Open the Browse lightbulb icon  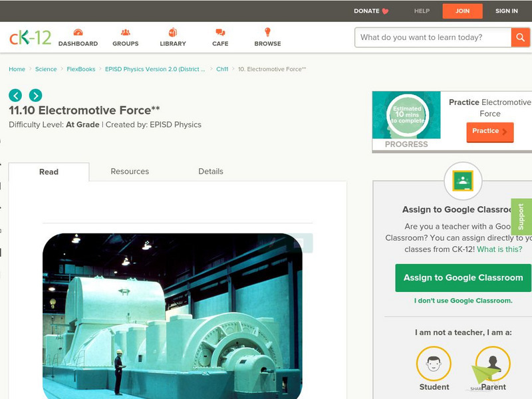point(267,33)
